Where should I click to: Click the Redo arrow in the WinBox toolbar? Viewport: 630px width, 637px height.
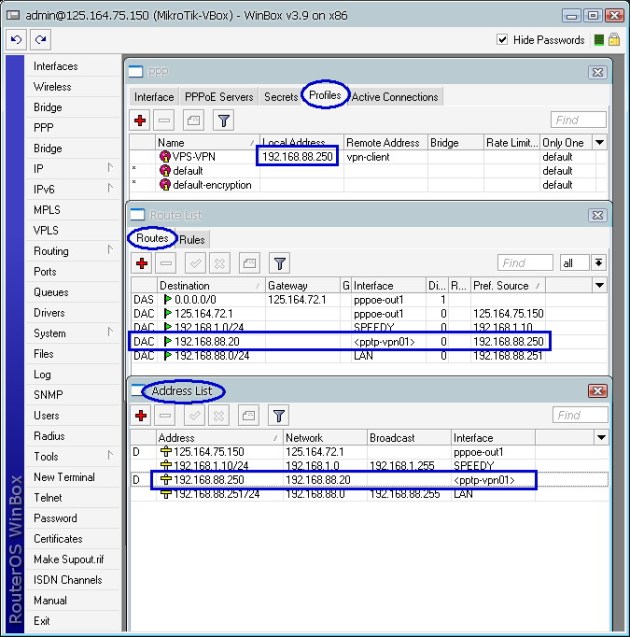tap(40, 39)
